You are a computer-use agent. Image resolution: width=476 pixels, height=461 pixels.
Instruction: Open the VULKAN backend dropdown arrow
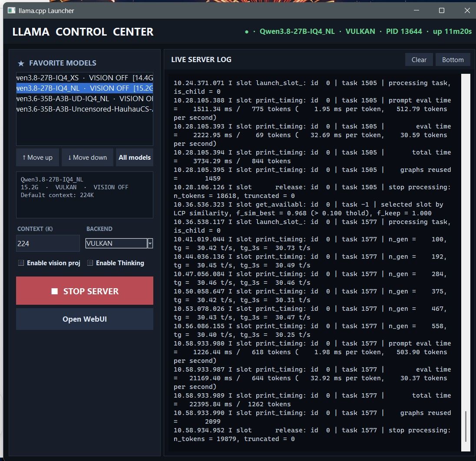pos(150,244)
